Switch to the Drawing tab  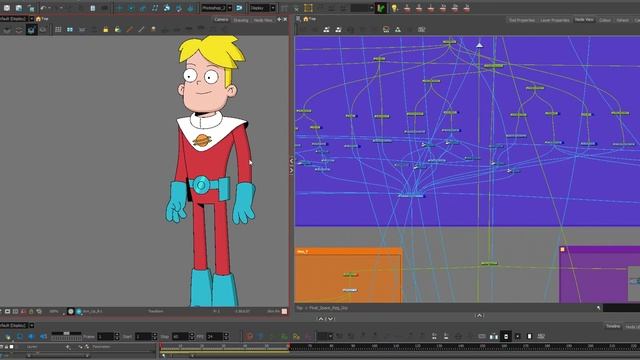(x=241, y=20)
